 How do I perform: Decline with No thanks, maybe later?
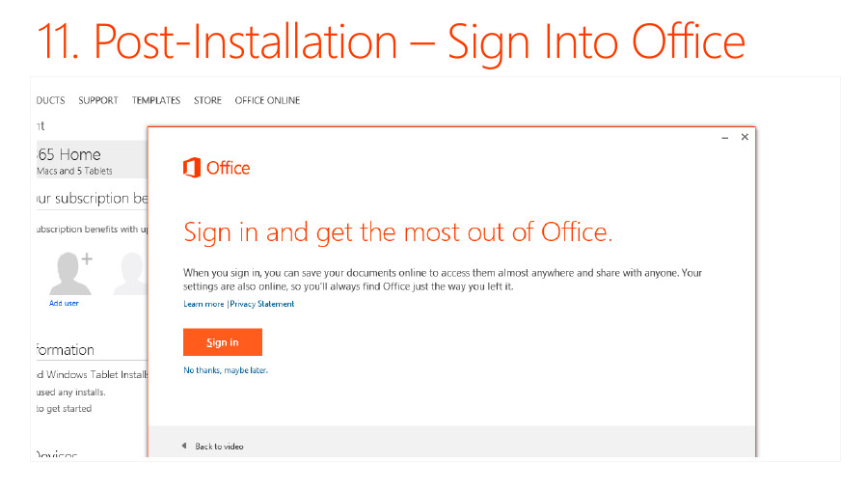(x=226, y=370)
